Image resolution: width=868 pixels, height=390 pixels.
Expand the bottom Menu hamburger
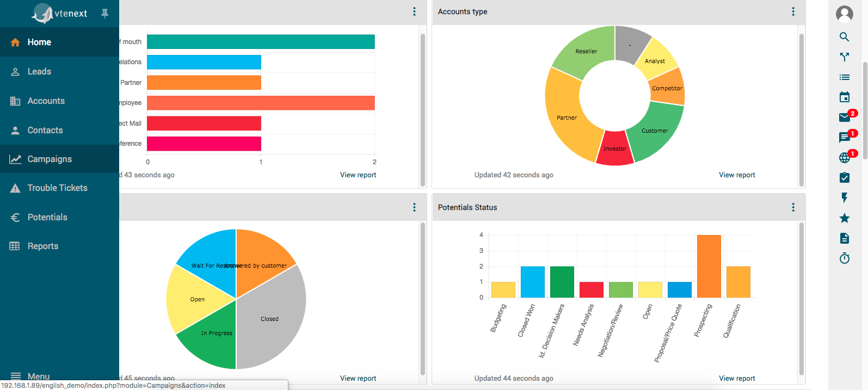16,376
